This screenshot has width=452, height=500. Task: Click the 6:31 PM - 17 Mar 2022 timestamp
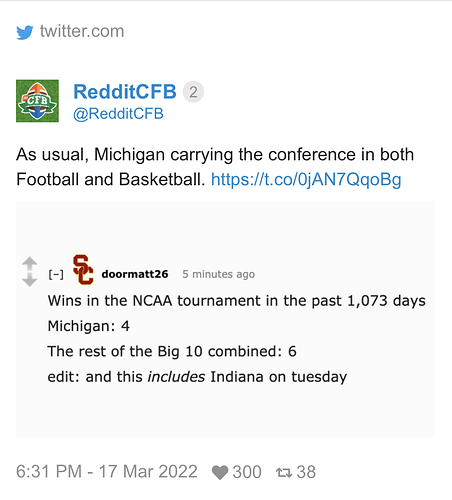tap(107, 472)
